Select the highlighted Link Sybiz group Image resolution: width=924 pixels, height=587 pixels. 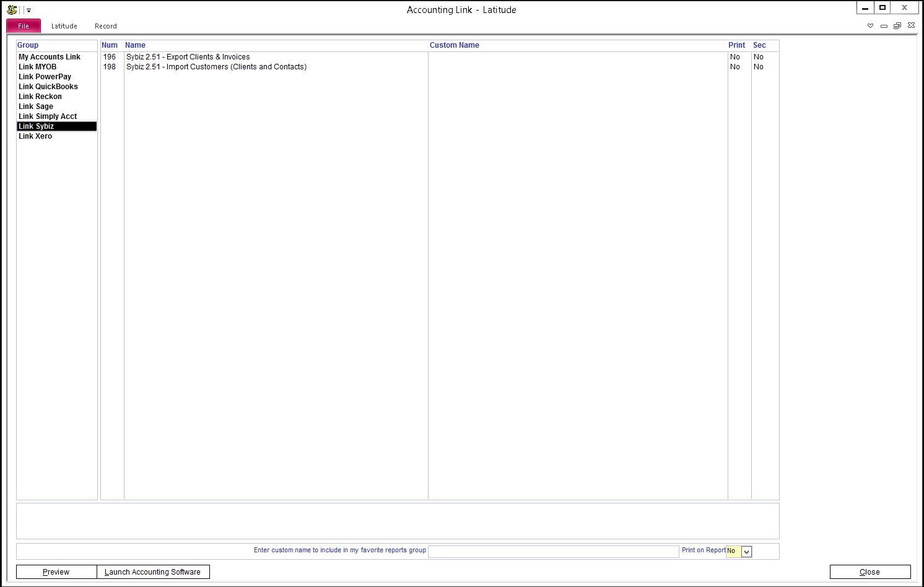click(x=56, y=126)
